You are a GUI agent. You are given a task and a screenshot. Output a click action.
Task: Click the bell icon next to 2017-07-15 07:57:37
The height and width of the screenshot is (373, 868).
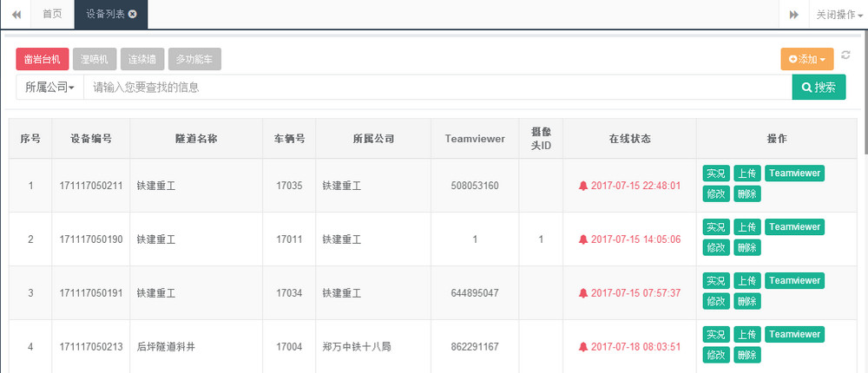click(582, 293)
